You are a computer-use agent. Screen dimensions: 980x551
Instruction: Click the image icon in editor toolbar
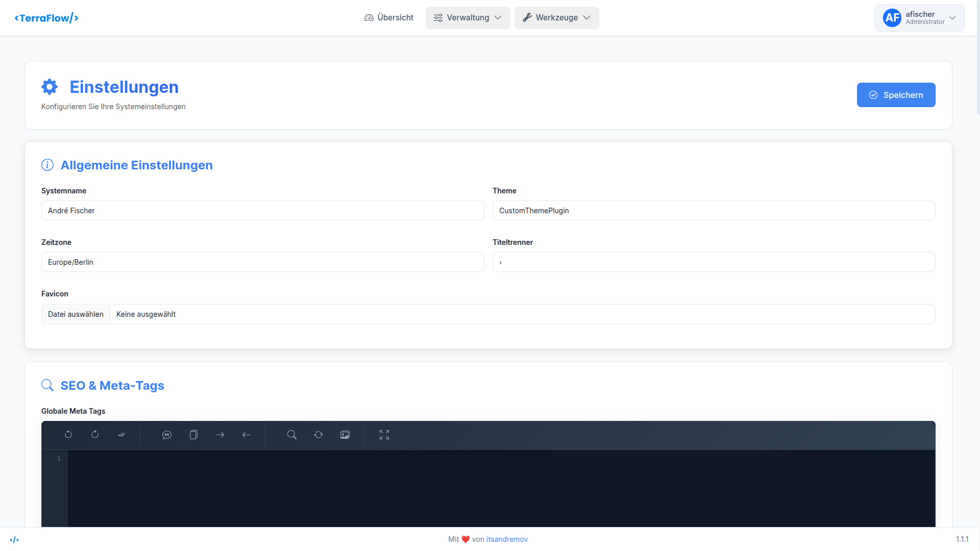click(x=345, y=435)
